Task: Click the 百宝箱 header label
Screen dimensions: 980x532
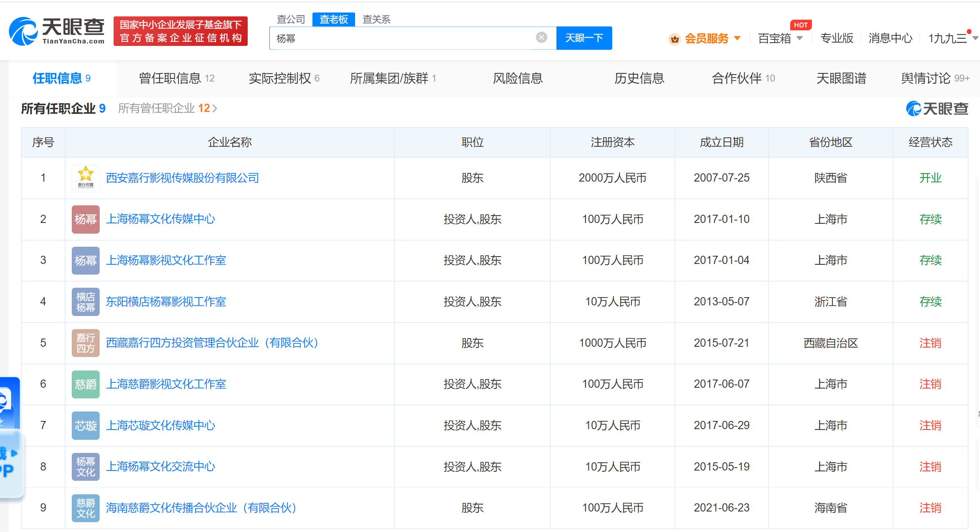Action: click(x=775, y=39)
